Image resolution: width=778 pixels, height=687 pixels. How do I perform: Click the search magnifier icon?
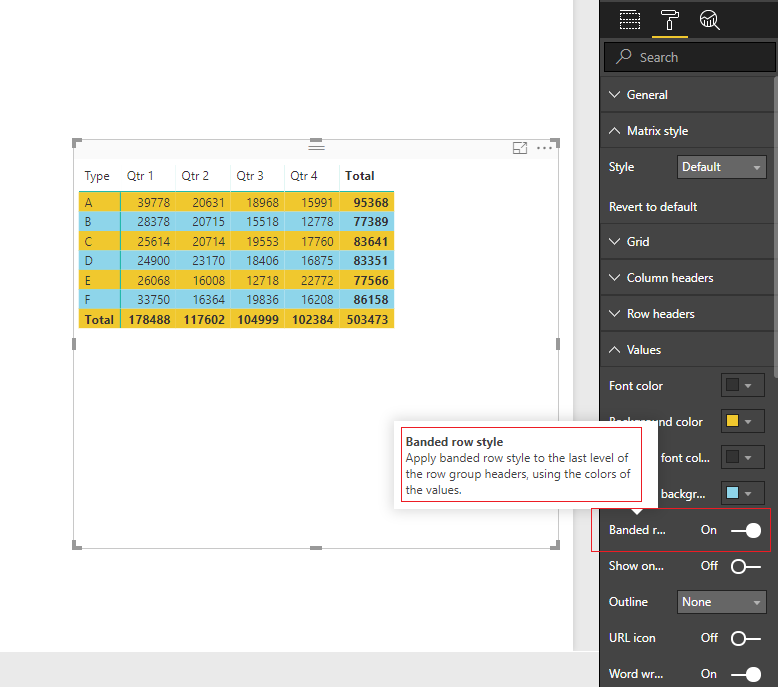point(624,57)
